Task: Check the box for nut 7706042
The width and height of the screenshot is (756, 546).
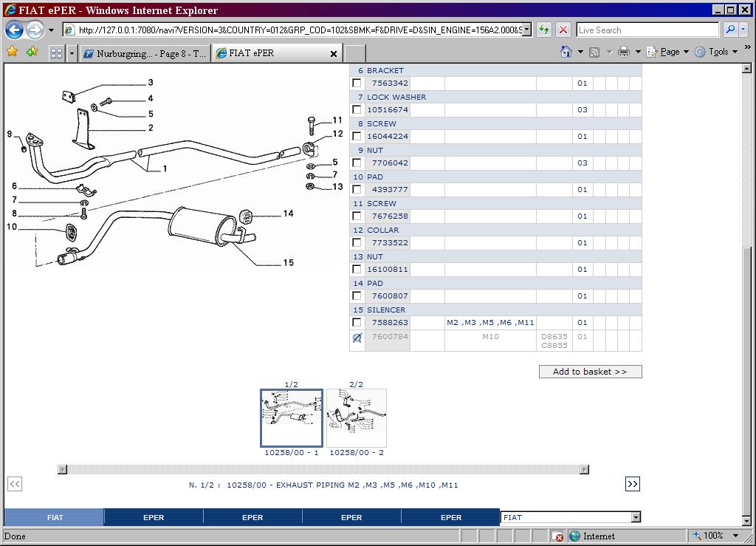Action: point(357,163)
